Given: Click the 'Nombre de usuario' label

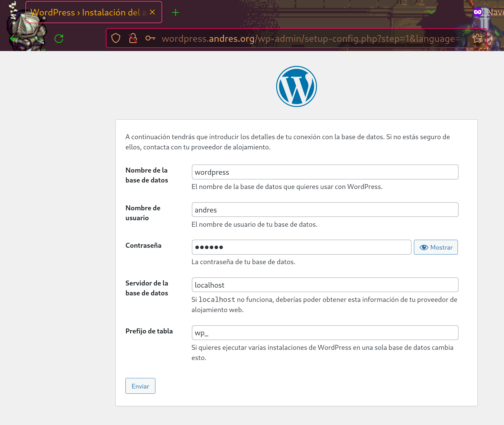Looking at the screenshot, I should [x=143, y=213].
